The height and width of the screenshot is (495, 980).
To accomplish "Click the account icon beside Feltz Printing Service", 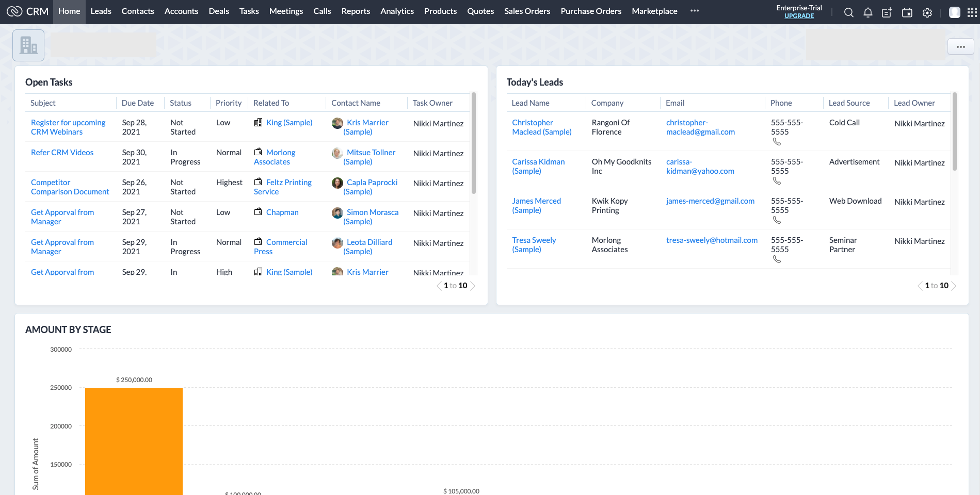I will pyautogui.click(x=258, y=182).
